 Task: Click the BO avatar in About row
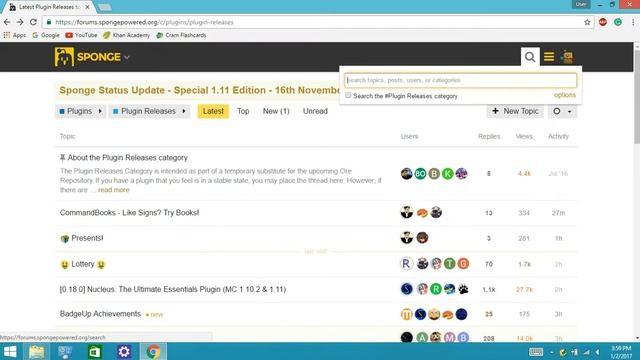point(420,173)
